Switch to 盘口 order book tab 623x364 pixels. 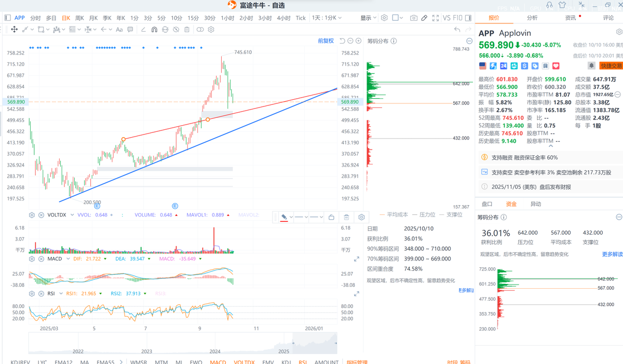487,204
